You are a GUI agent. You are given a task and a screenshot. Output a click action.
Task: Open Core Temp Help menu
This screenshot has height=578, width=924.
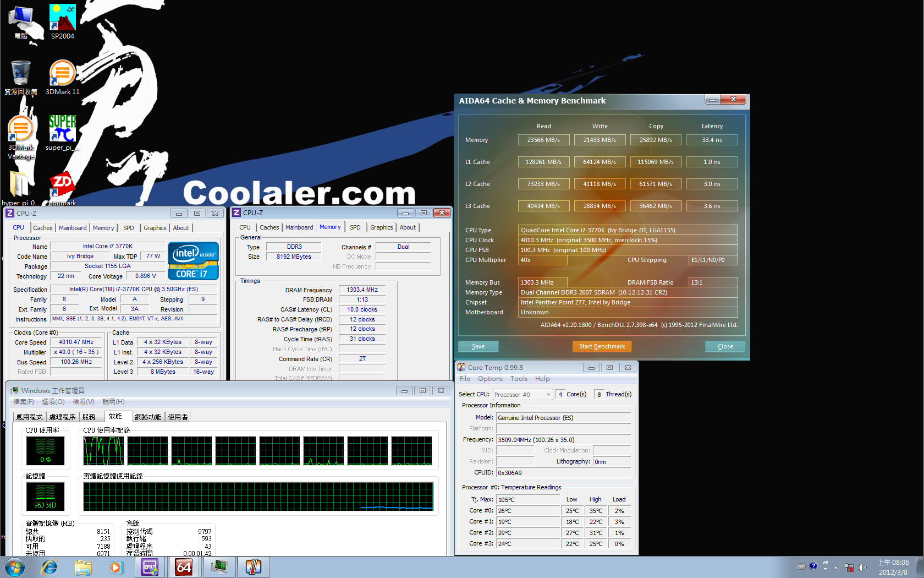tap(542, 379)
